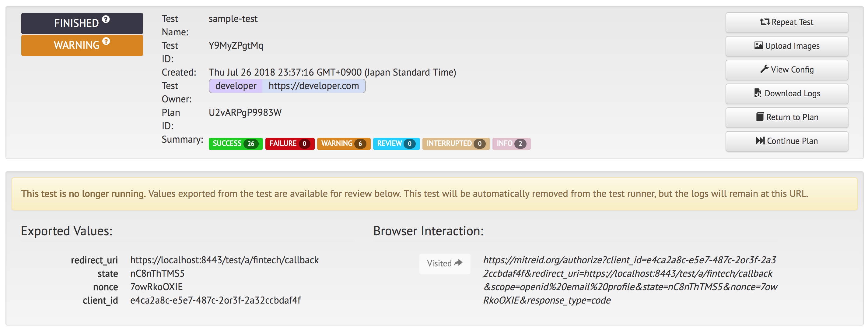Viewport: 868px width, 331px height.
Task: Click the Return to Plan button
Action: coord(786,117)
